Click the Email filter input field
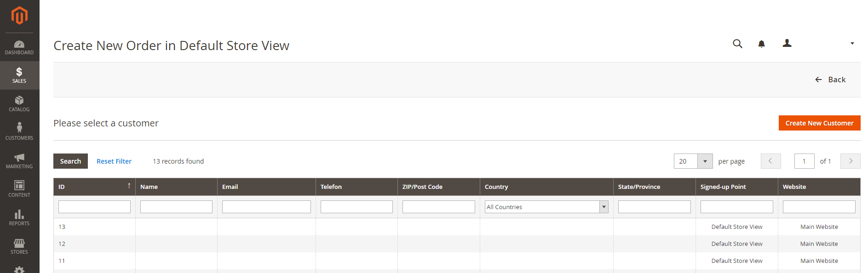Image resolution: width=868 pixels, height=273 pixels. click(266, 207)
